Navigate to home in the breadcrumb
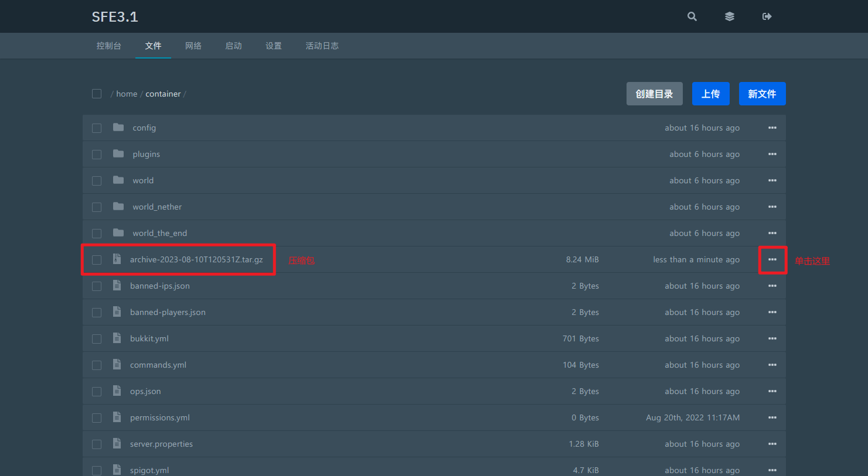868x476 pixels. [x=127, y=94]
